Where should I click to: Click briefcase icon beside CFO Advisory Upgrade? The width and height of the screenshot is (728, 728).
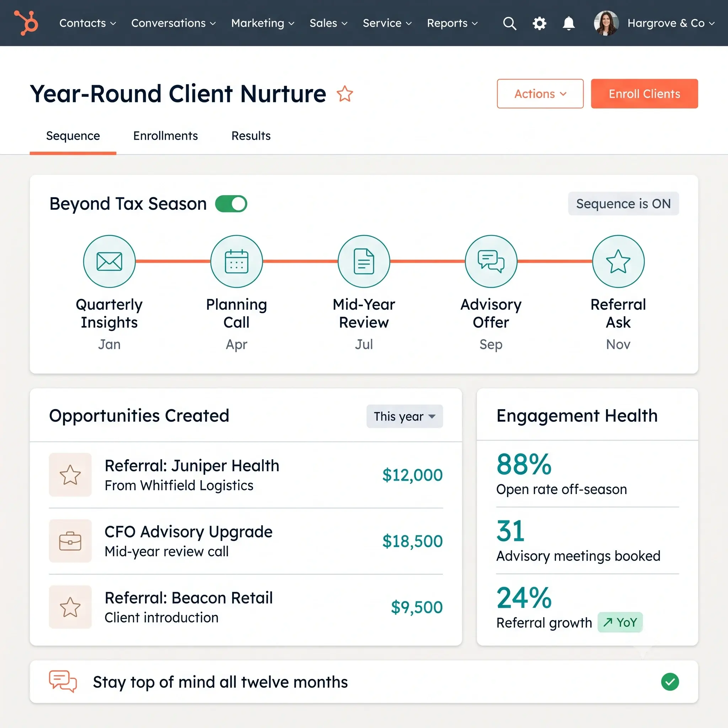70,541
